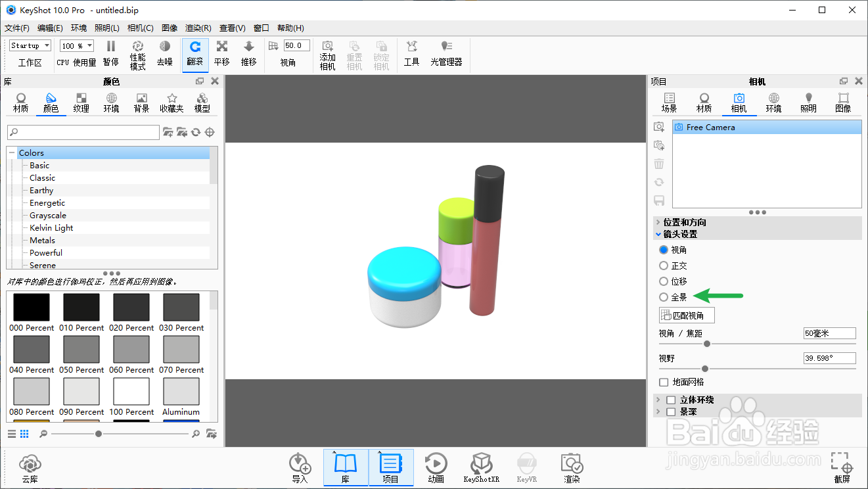Open CPU usage 100% dropdown
Image resolution: width=868 pixels, height=489 pixels.
point(76,45)
